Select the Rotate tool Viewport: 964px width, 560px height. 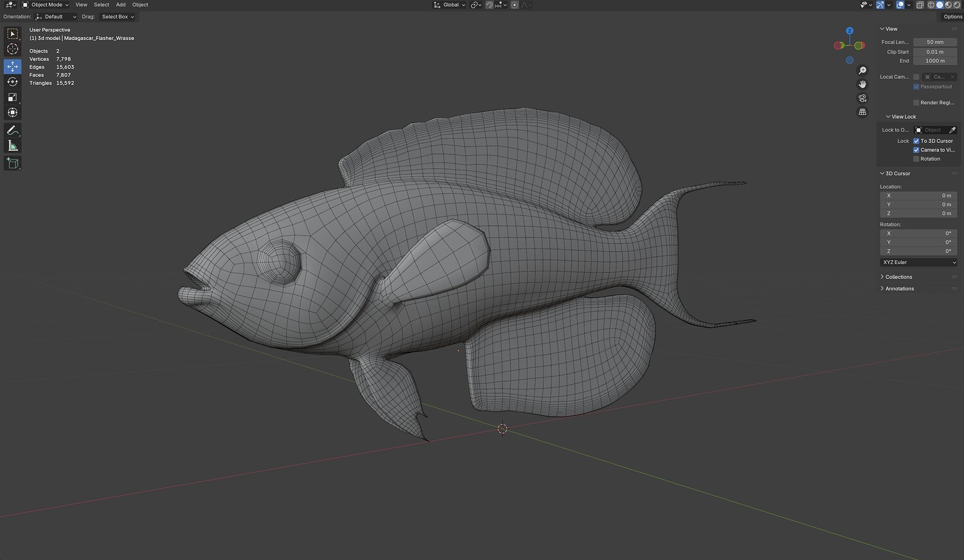12,82
